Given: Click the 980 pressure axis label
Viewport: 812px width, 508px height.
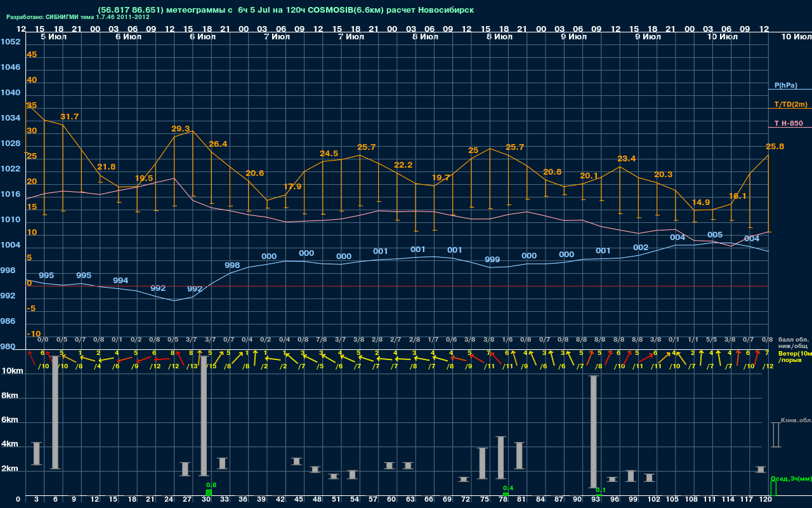Looking at the screenshot, I should coord(8,347).
